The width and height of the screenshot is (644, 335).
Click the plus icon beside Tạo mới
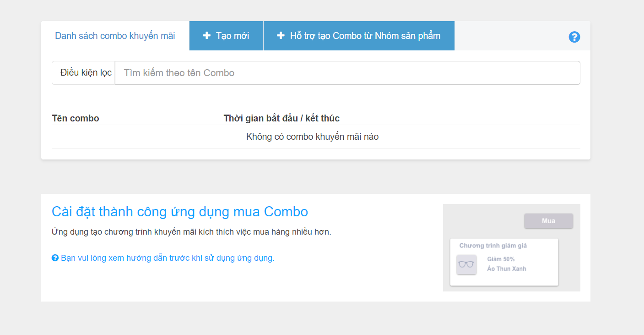207,36
